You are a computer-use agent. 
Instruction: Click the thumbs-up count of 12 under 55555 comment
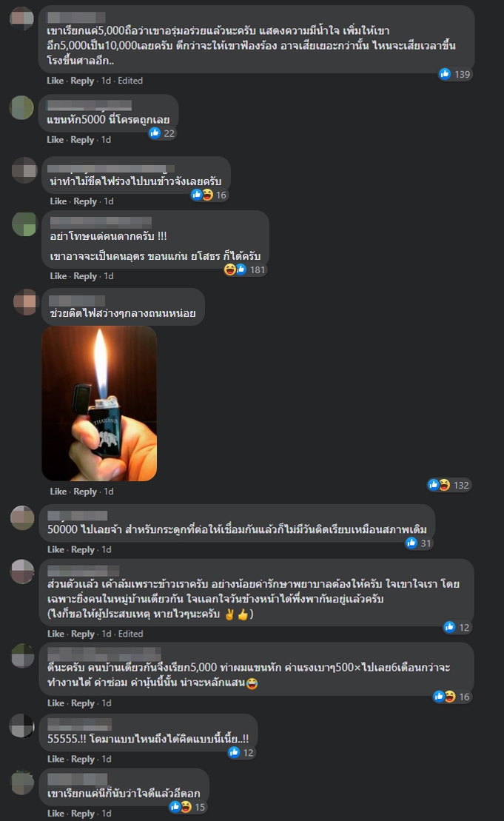(x=241, y=752)
